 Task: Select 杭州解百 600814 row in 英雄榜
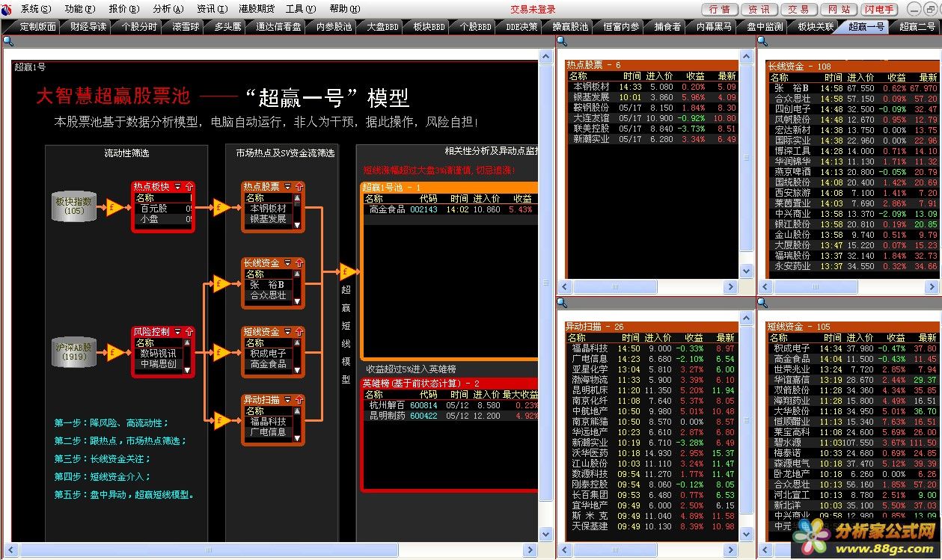point(450,405)
